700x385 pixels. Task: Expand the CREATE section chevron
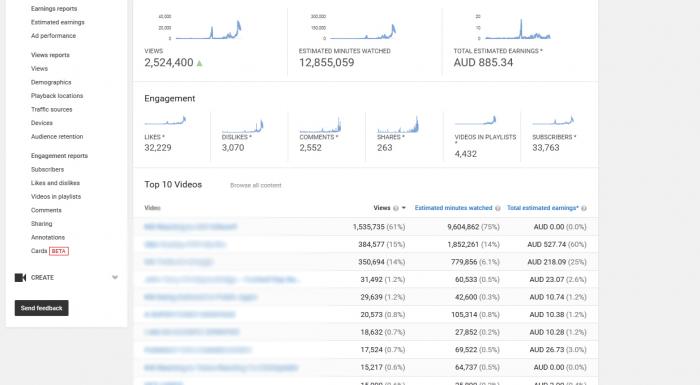click(x=115, y=277)
